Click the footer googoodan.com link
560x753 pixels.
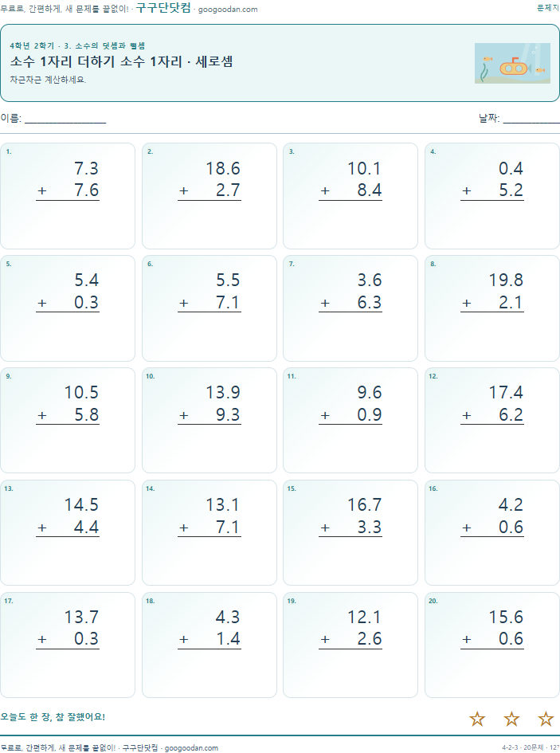[191, 747]
